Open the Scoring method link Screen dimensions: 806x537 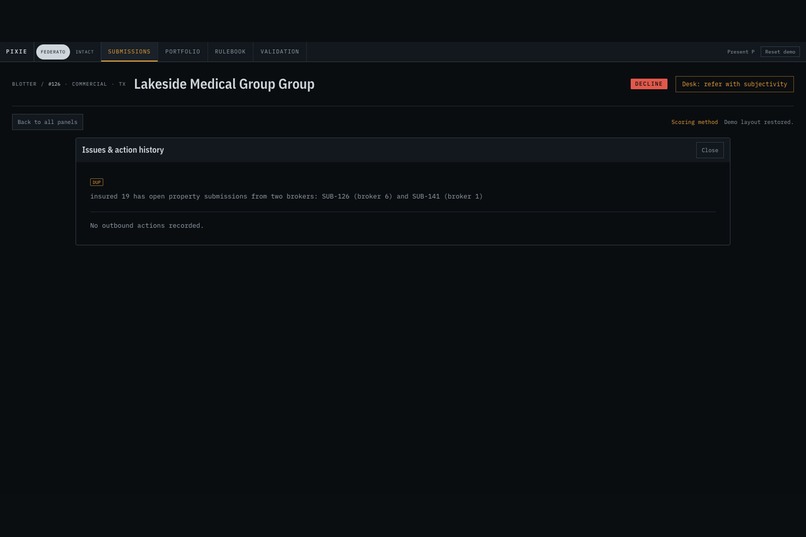pyautogui.click(x=694, y=122)
